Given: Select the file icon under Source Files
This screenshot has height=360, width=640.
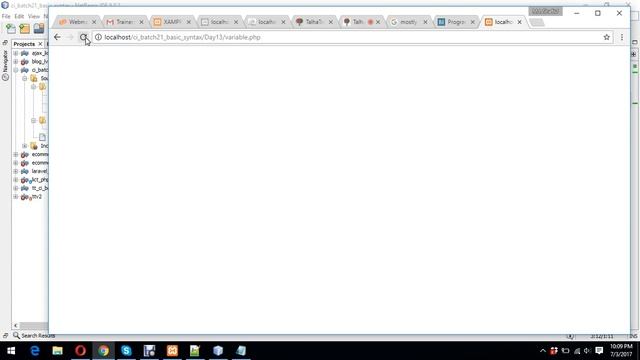Looking at the screenshot, I should [x=42, y=137].
